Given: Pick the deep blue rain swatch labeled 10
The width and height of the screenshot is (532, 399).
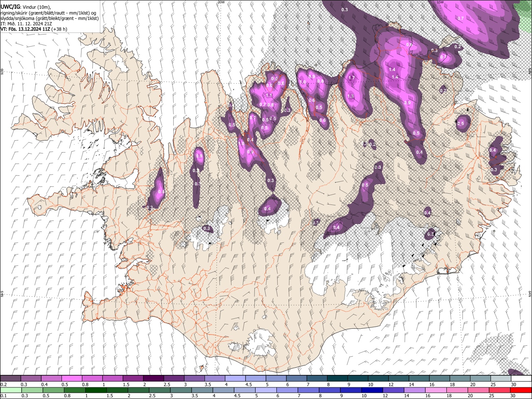Looking at the screenshot, I should coord(372,390).
